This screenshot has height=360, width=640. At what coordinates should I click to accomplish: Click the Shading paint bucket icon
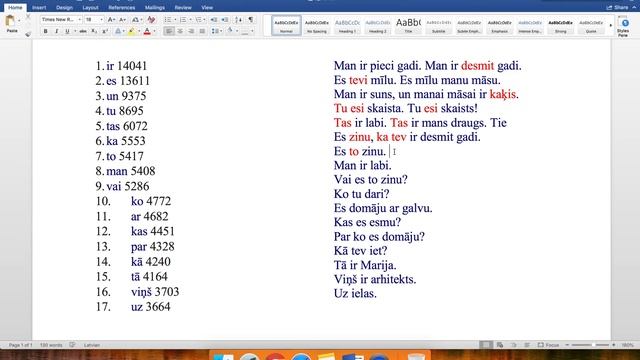tap(230, 31)
